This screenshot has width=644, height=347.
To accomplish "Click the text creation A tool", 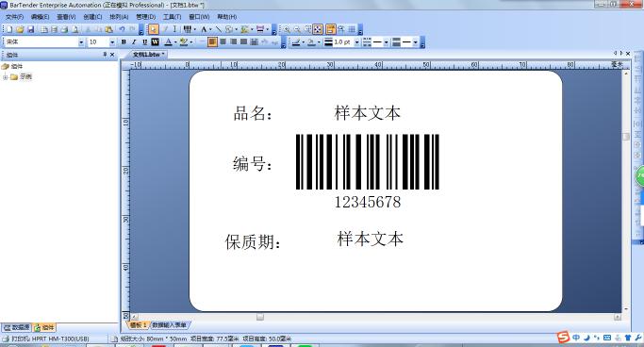I will pyautogui.click(x=204, y=29).
